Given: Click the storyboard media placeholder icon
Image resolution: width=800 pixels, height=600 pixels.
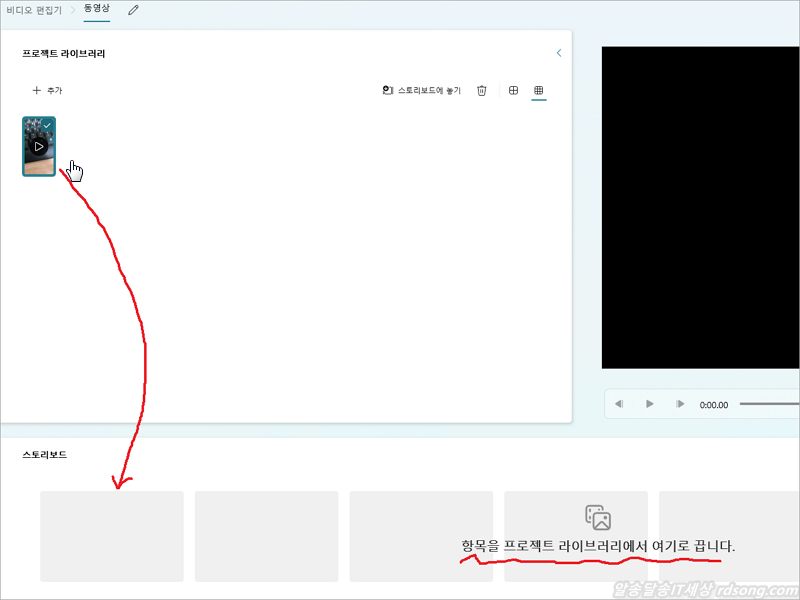Looking at the screenshot, I should [598, 517].
